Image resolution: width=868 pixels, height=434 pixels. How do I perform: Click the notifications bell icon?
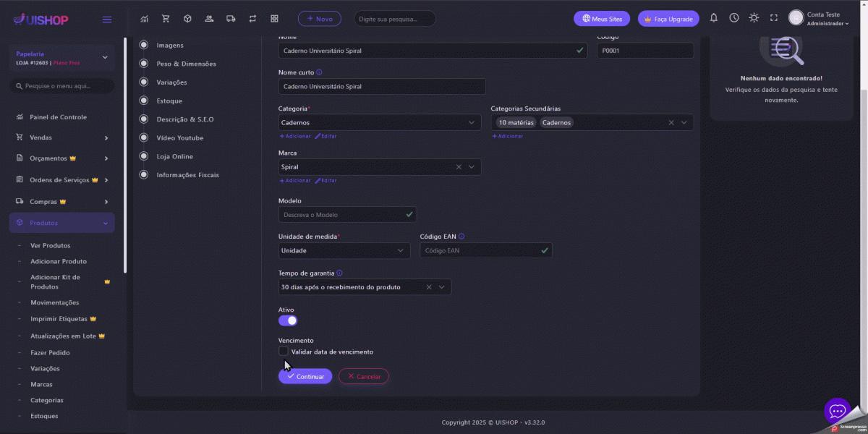point(714,18)
